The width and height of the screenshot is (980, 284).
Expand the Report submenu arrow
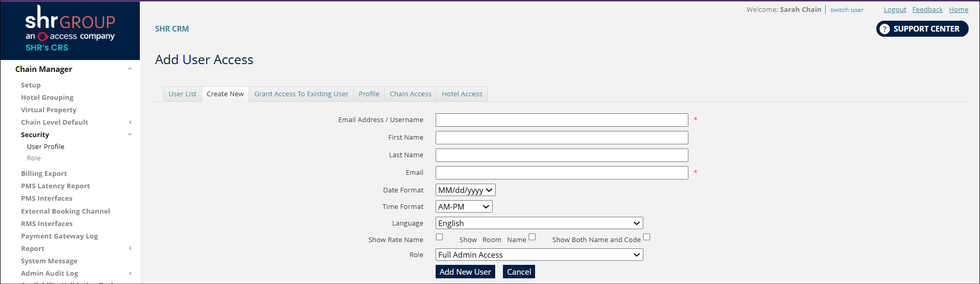(130, 248)
